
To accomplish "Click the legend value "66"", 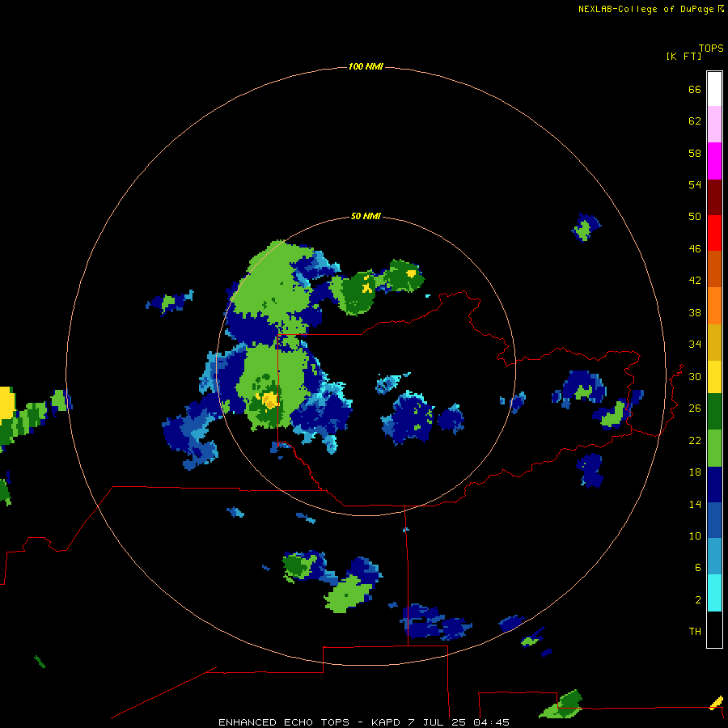I will click(x=695, y=89).
